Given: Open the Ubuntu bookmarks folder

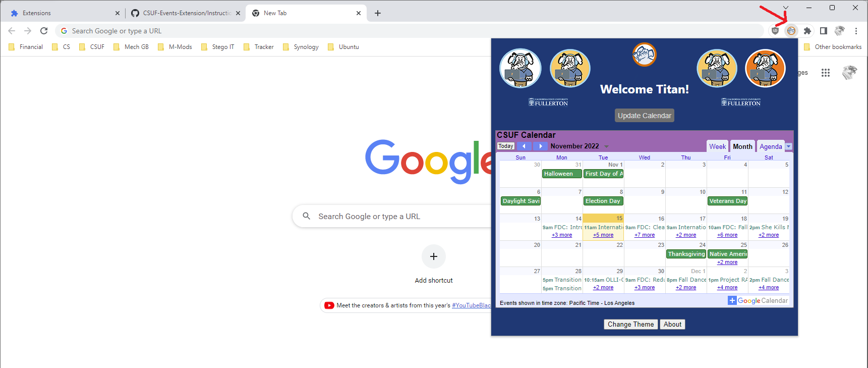Looking at the screenshot, I should [343, 47].
